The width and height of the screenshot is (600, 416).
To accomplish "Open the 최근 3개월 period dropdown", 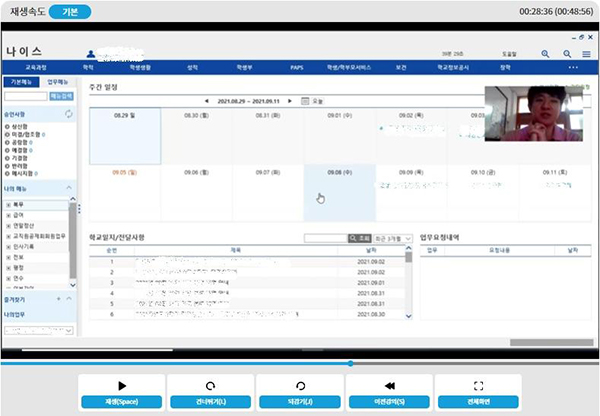I will tap(393, 238).
